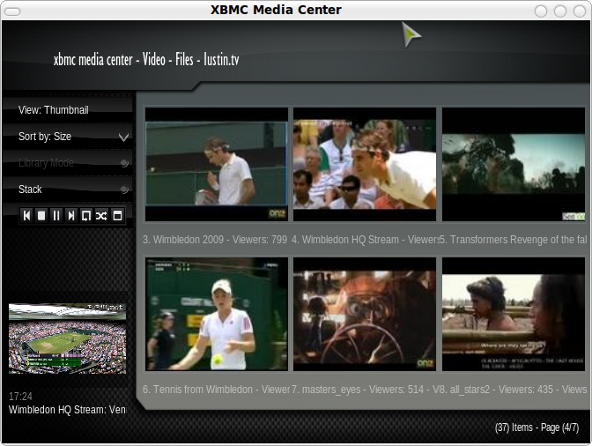Click the 17:24 playback time
The image size is (592, 446).
(20, 396)
